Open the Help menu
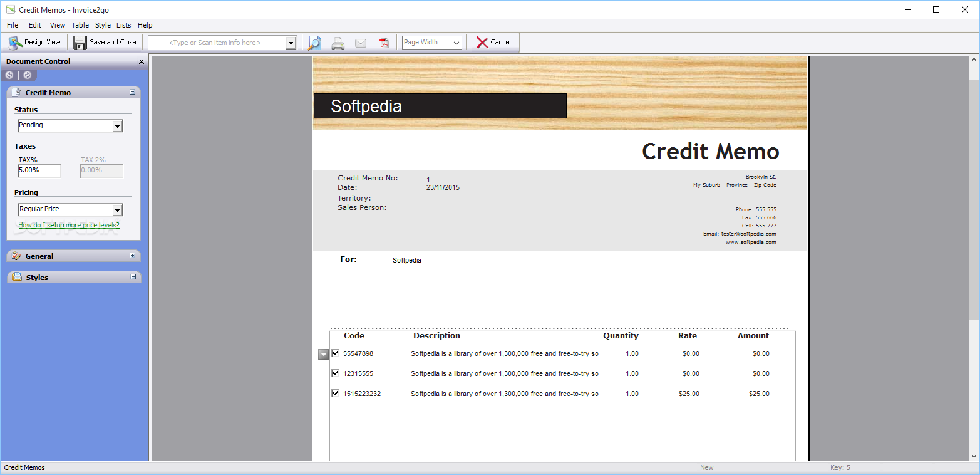980x475 pixels. (145, 25)
